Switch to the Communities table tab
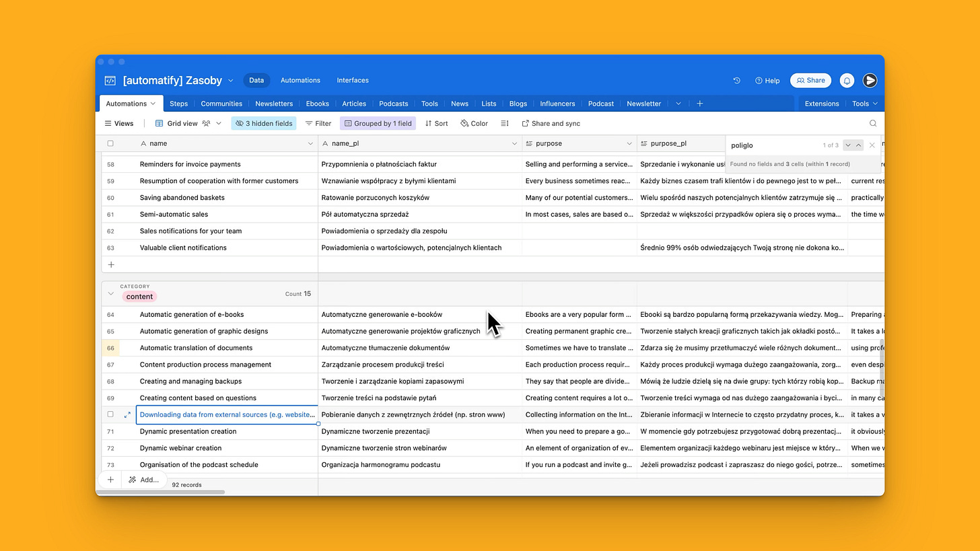Screen dimensions: 980x551 pos(221,104)
